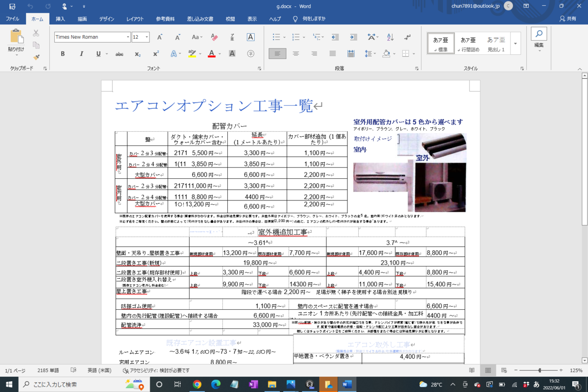
Task: Align paragraph to the right
Action: tap(314, 54)
